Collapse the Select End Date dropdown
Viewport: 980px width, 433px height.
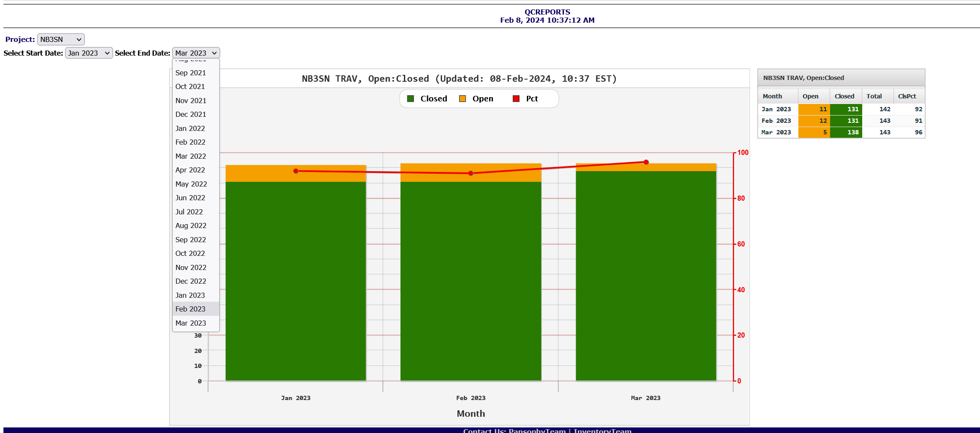tap(196, 53)
